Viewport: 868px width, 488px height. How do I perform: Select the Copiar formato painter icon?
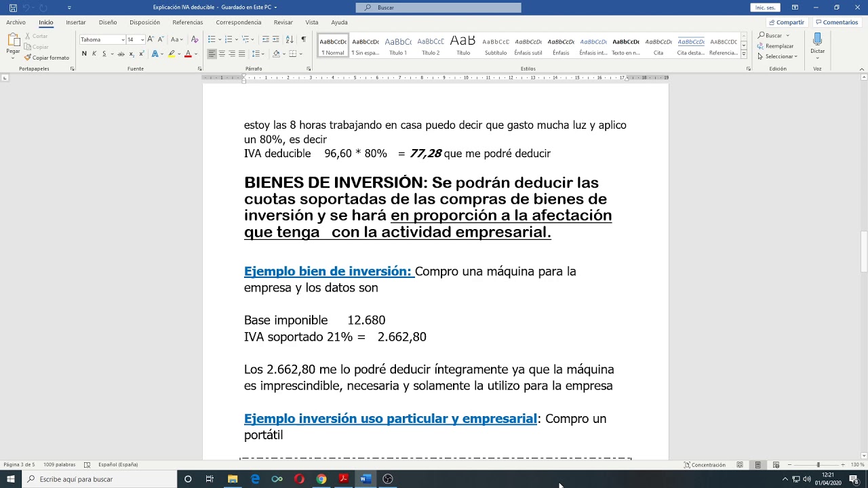click(41, 58)
